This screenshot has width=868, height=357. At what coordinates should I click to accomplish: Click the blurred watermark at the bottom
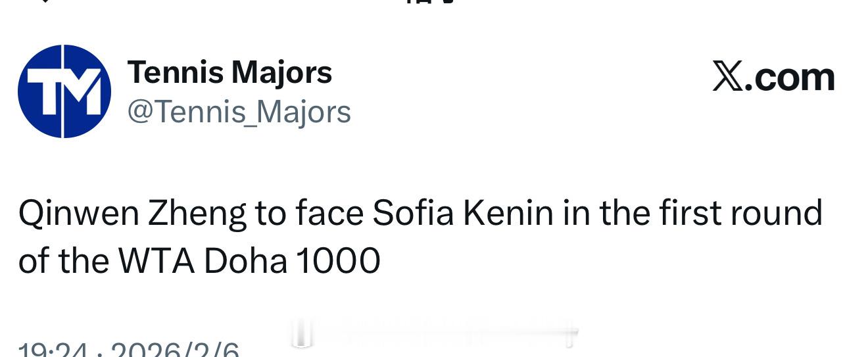(434, 334)
